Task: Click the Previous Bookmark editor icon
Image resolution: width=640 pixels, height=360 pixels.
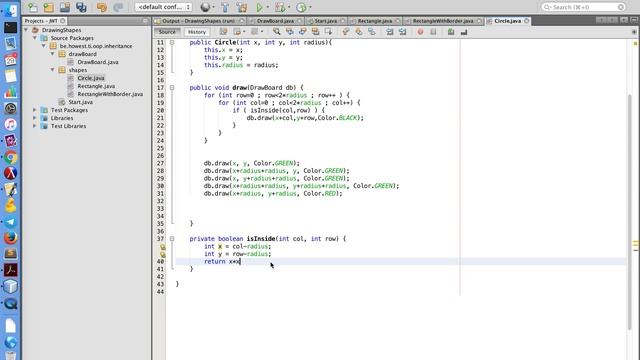Action: (x=346, y=32)
